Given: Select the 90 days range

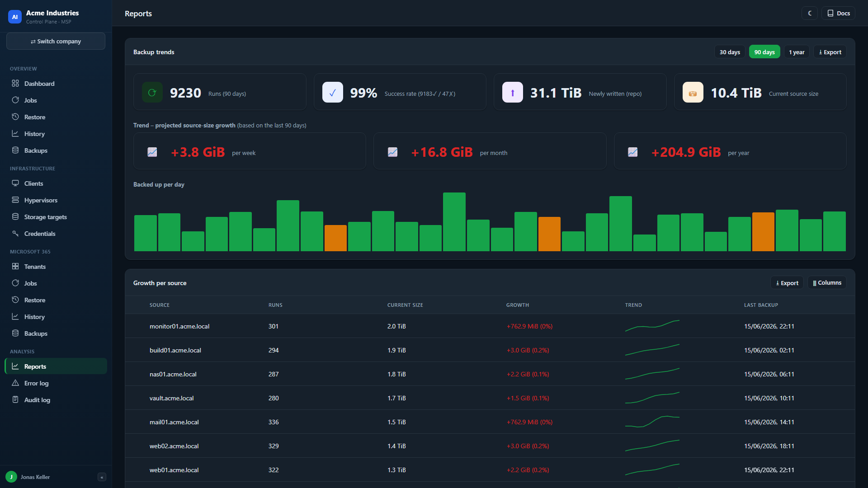Looking at the screenshot, I should (x=764, y=52).
